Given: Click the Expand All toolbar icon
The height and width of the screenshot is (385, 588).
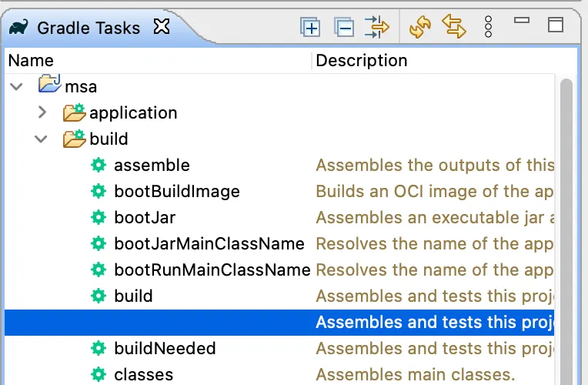Looking at the screenshot, I should tap(309, 28).
